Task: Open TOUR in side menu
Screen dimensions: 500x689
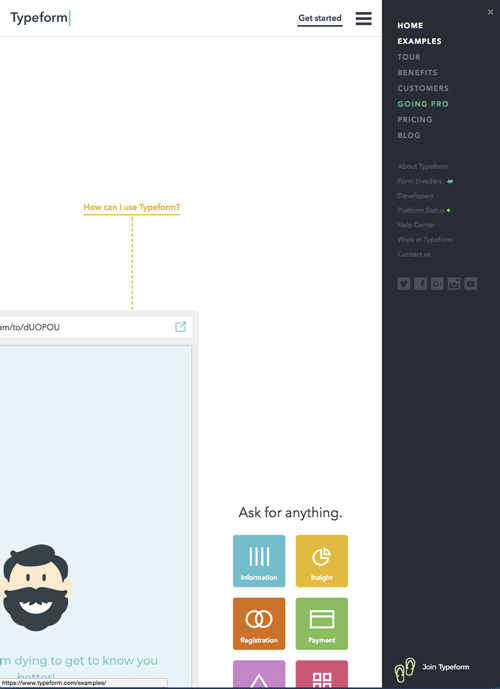Action: (409, 57)
